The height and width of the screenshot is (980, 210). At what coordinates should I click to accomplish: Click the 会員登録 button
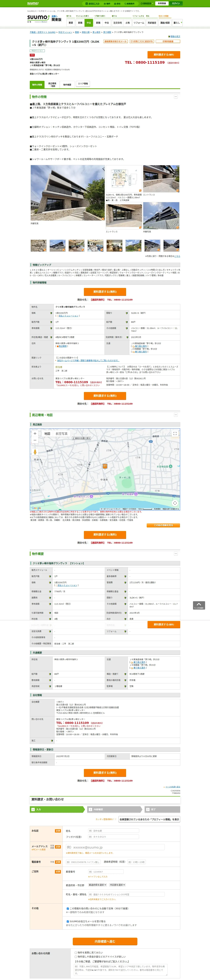click(x=162, y=3)
